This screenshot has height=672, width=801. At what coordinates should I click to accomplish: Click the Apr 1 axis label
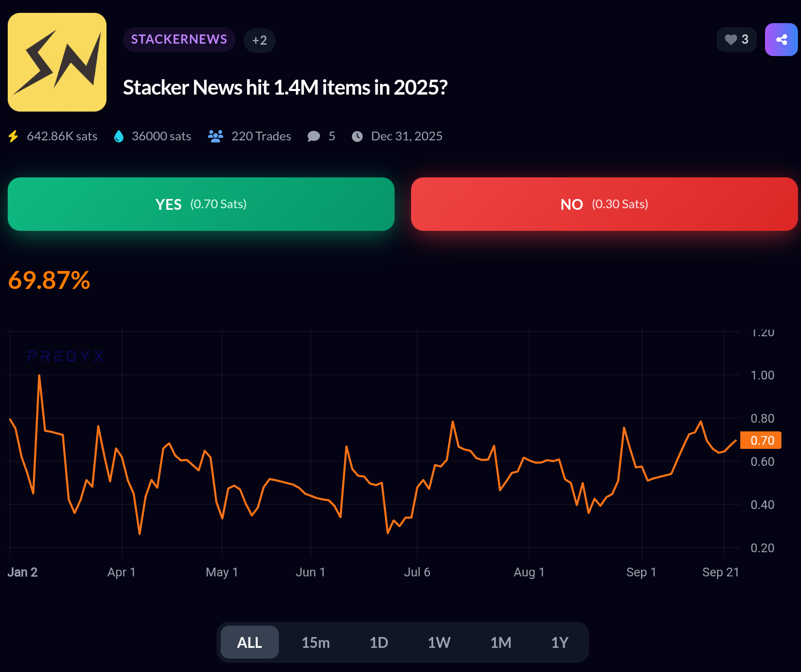pos(121,572)
